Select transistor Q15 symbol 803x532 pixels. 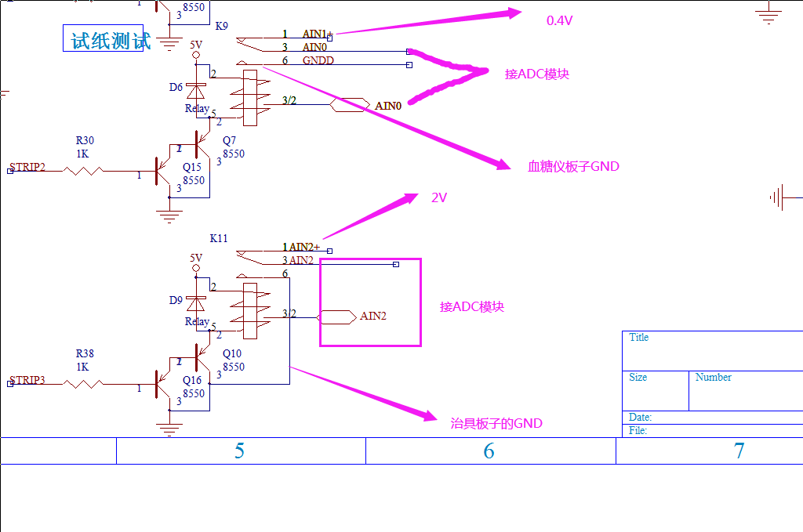(x=163, y=172)
